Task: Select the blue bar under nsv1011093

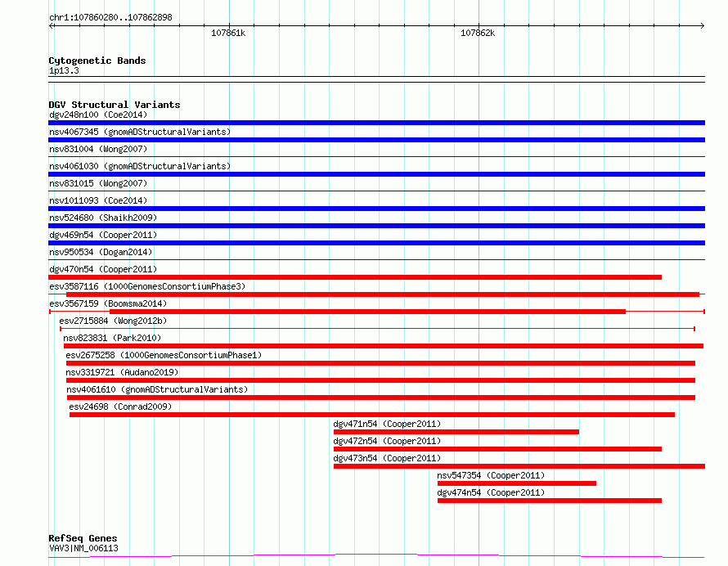Action: (x=376, y=209)
